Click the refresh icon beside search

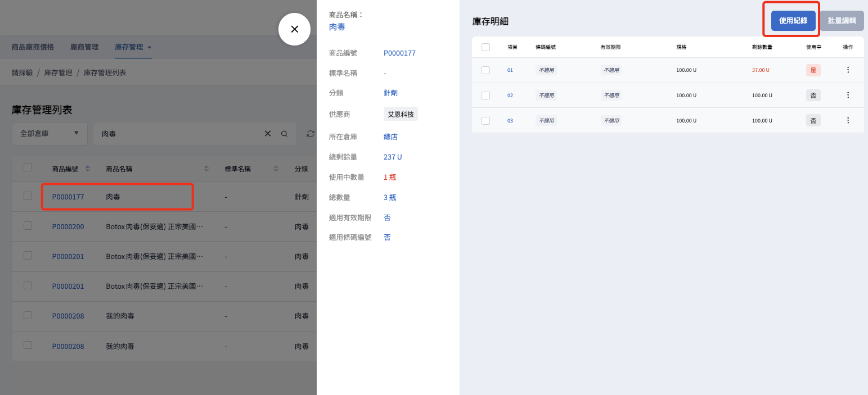pyautogui.click(x=310, y=134)
